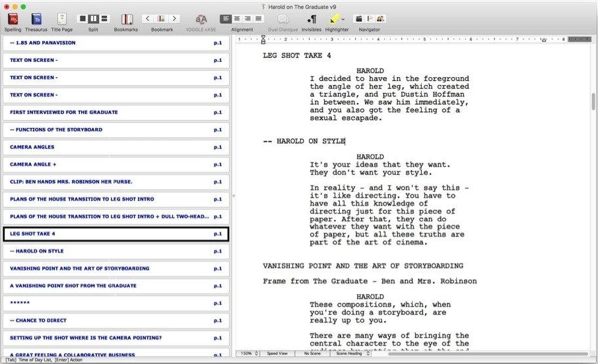Click the Speed View button
The image size is (598, 364).
pos(277,353)
